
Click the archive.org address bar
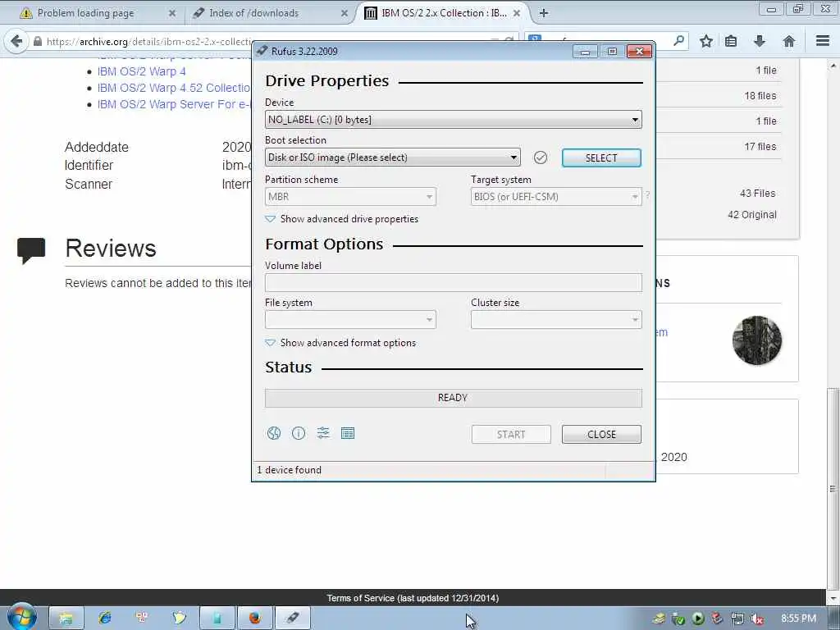click(150, 41)
